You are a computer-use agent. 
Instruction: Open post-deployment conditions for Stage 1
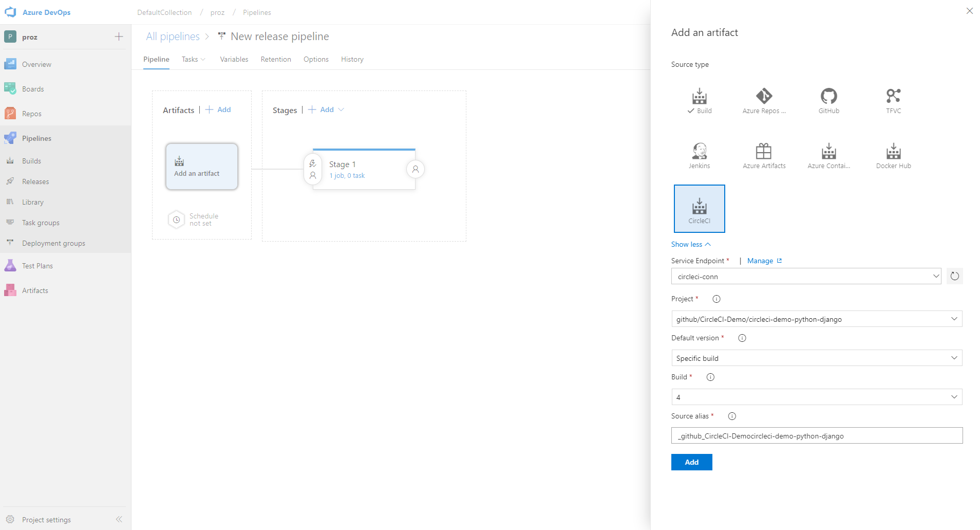click(416, 169)
